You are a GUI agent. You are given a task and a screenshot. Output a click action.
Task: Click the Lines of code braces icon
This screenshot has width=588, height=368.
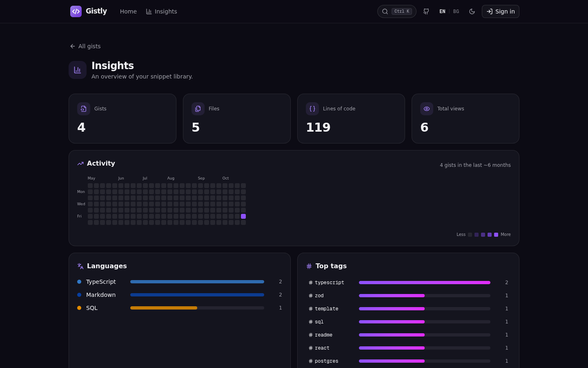312,109
